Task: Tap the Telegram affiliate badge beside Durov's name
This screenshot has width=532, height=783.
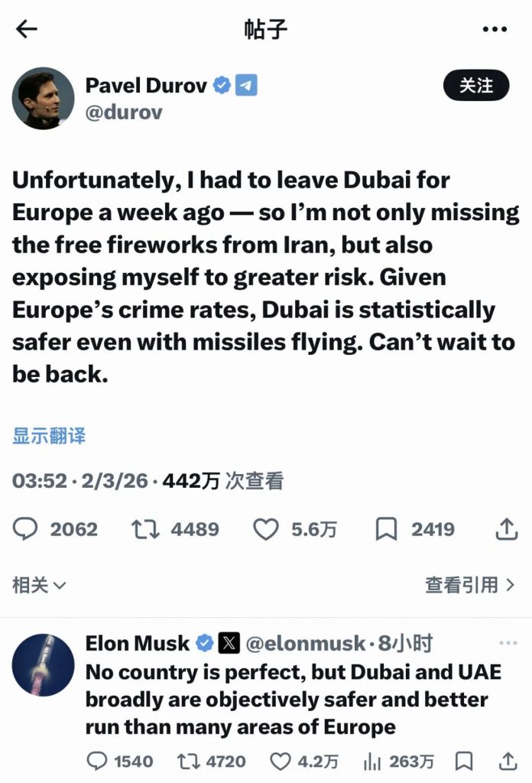Action: (246, 85)
